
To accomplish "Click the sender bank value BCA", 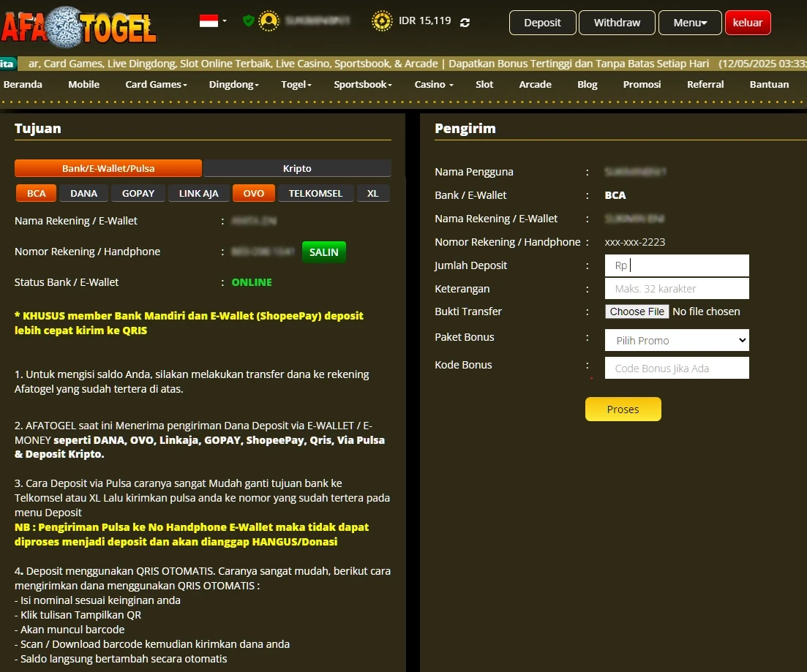I will [615, 195].
